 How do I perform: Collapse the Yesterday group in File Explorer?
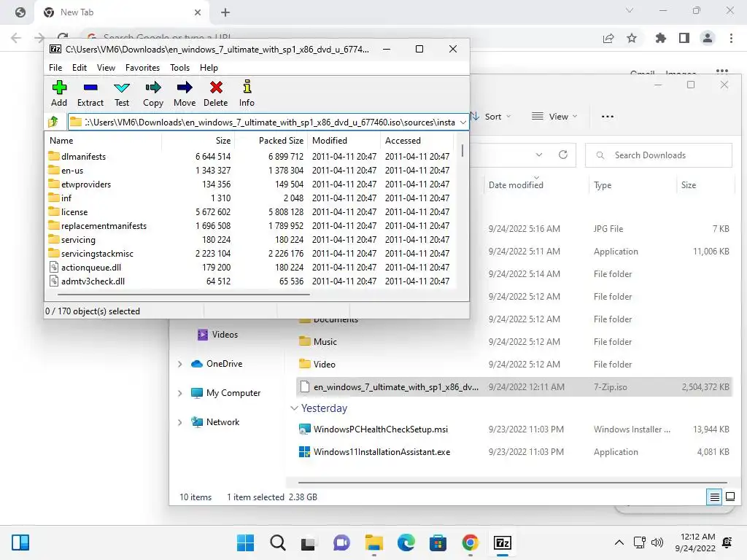click(x=295, y=408)
